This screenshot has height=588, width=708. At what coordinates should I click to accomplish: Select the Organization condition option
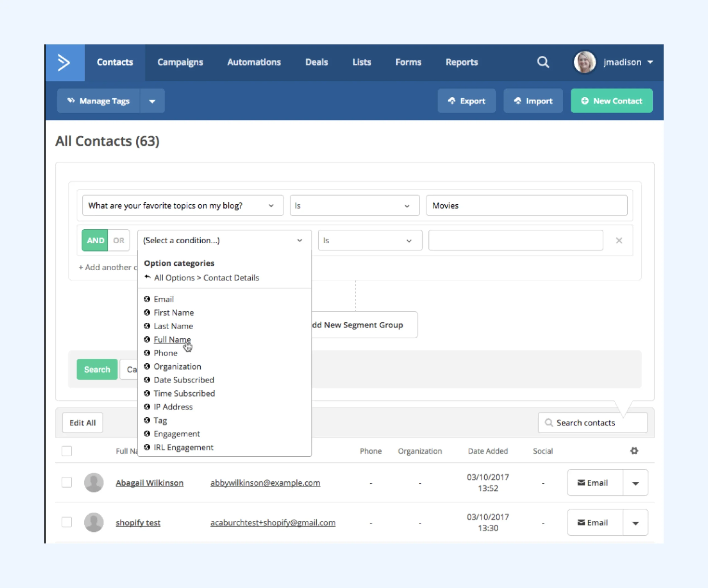(177, 367)
